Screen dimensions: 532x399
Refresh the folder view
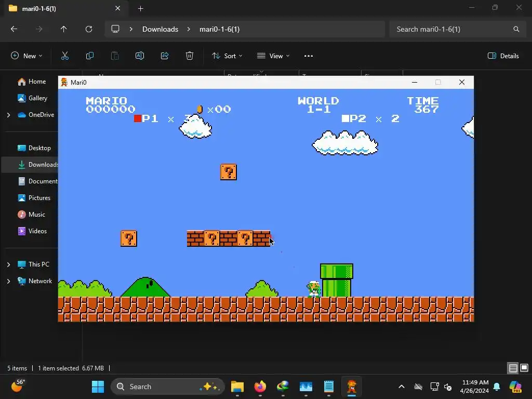pos(89,29)
